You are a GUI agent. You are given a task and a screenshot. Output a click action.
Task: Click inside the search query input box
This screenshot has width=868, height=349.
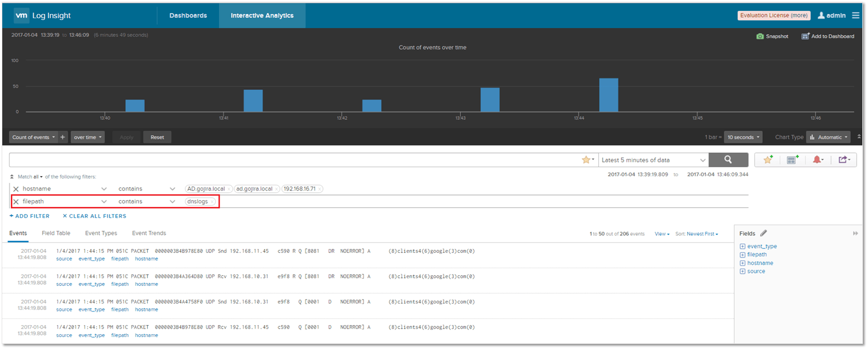click(x=296, y=160)
